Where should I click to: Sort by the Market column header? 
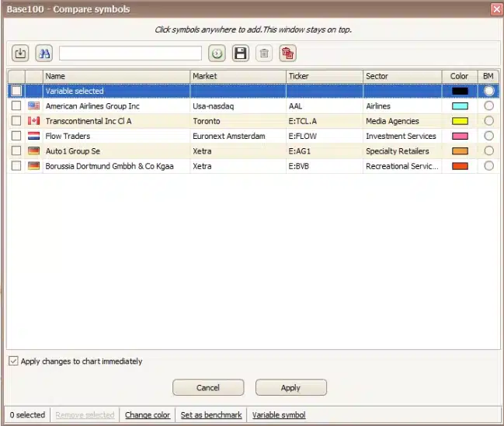tap(238, 76)
